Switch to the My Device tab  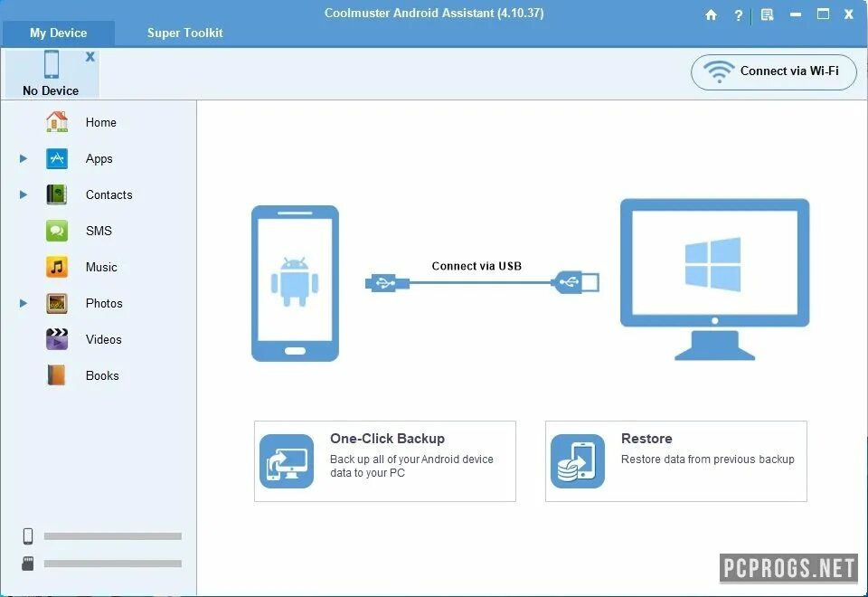(x=58, y=33)
